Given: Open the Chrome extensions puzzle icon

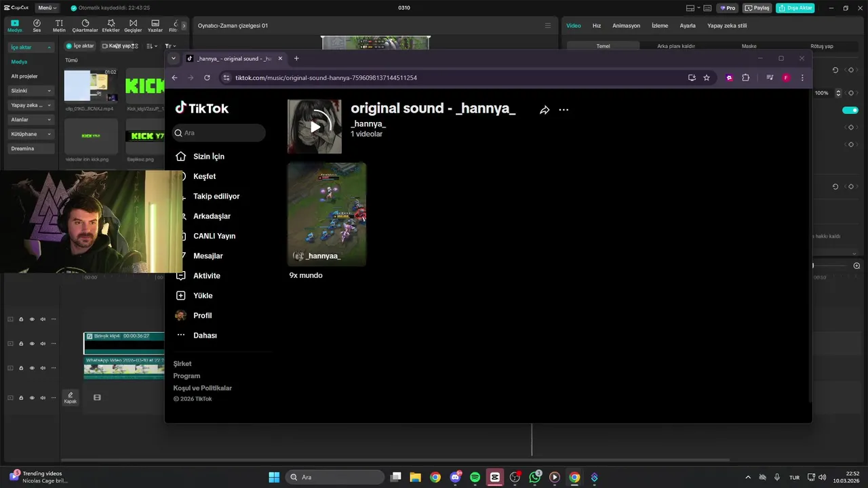Looking at the screenshot, I should click(746, 78).
